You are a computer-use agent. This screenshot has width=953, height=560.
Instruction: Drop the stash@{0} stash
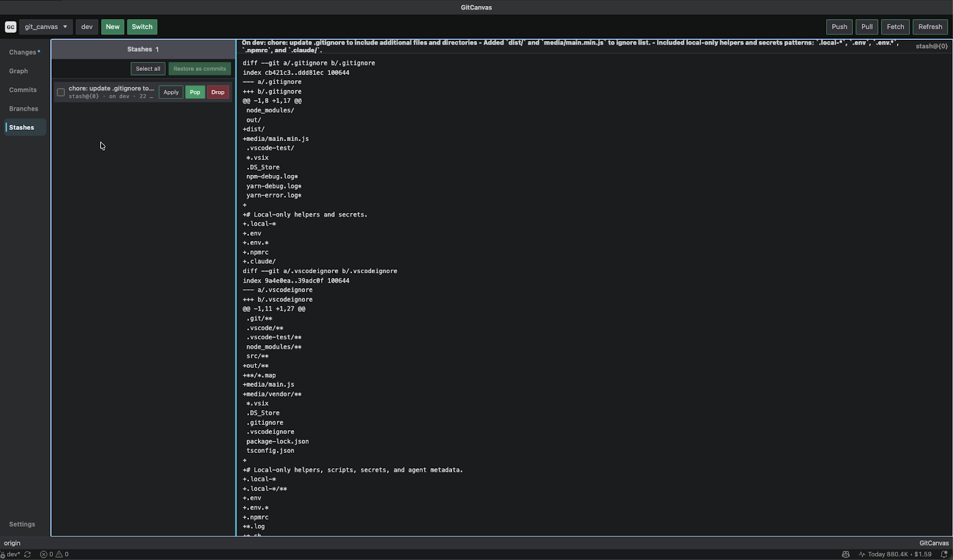pyautogui.click(x=218, y=92)
